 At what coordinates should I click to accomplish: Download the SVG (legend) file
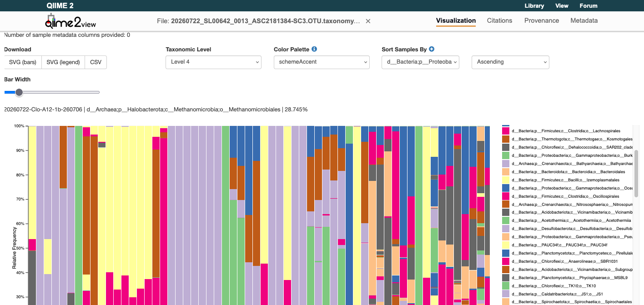(x=63, y=62)
